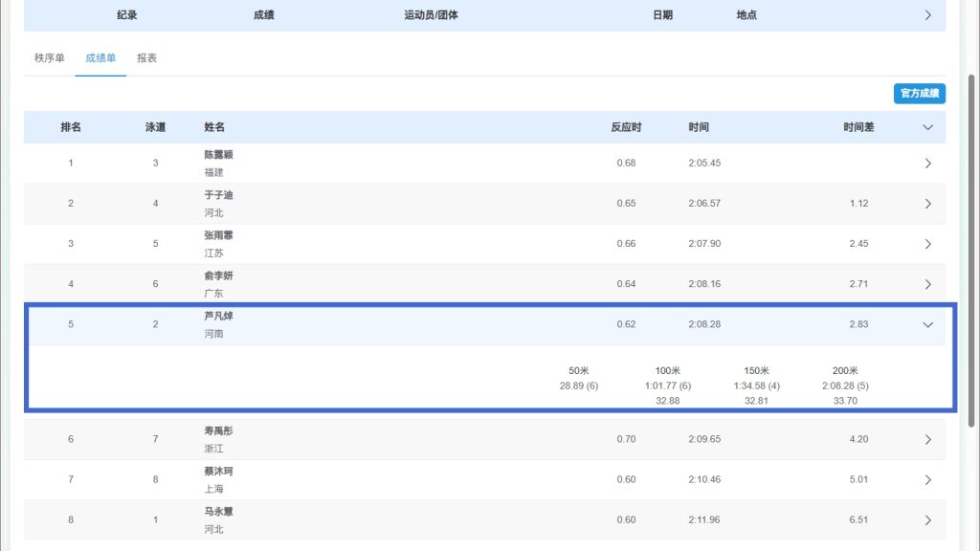Expand the row for 陈霞颖
The image size is (980, 551).
(927, 164)
